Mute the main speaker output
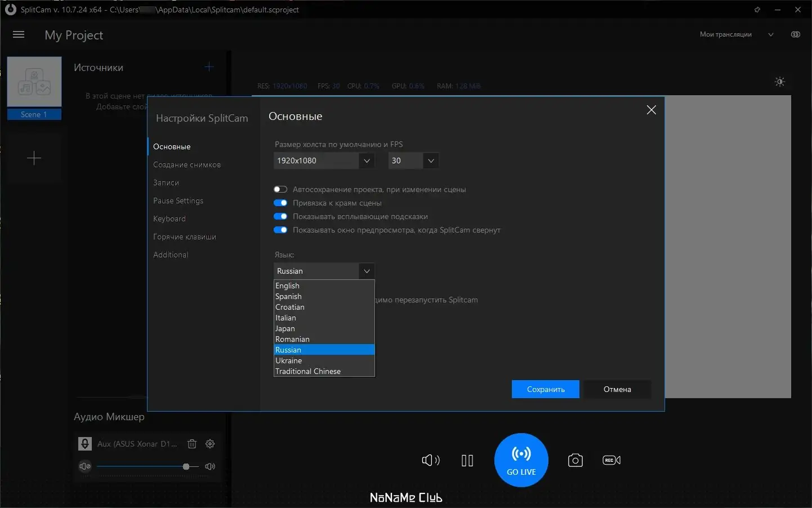This screenshot has height=508, width=812. [431, 460]
